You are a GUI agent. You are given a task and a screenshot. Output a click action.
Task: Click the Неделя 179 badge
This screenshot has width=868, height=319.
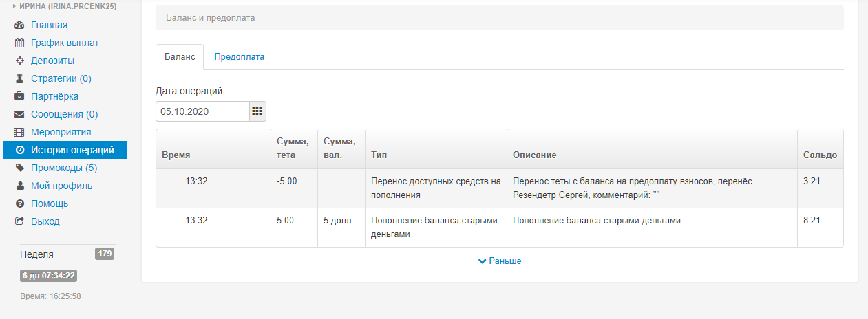click(x=105, y=254)
